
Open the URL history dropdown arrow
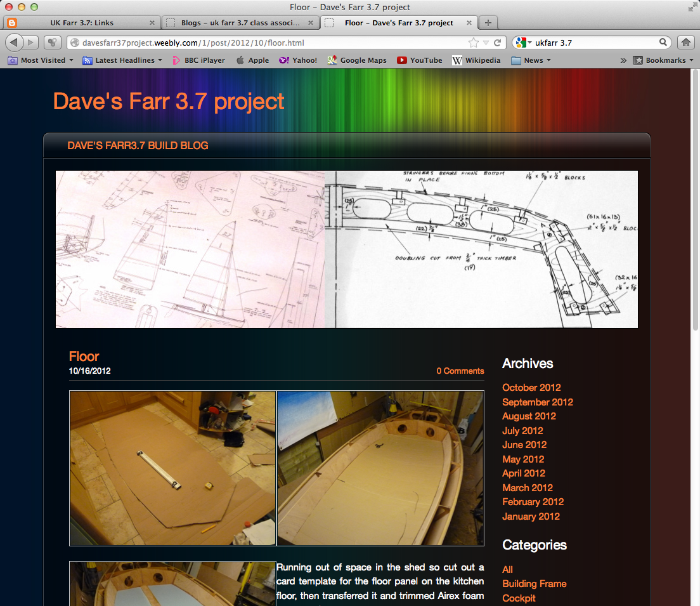[x=486, y=43]
